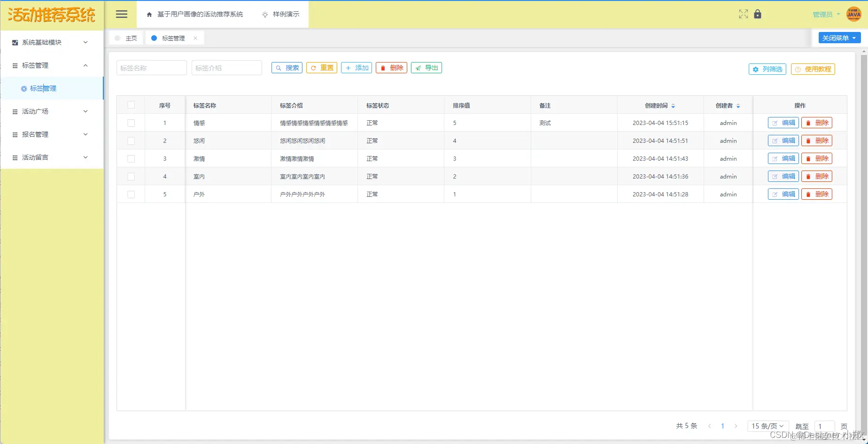Sort by creation time column arrows
868x444 pixels.
point(673,106)
